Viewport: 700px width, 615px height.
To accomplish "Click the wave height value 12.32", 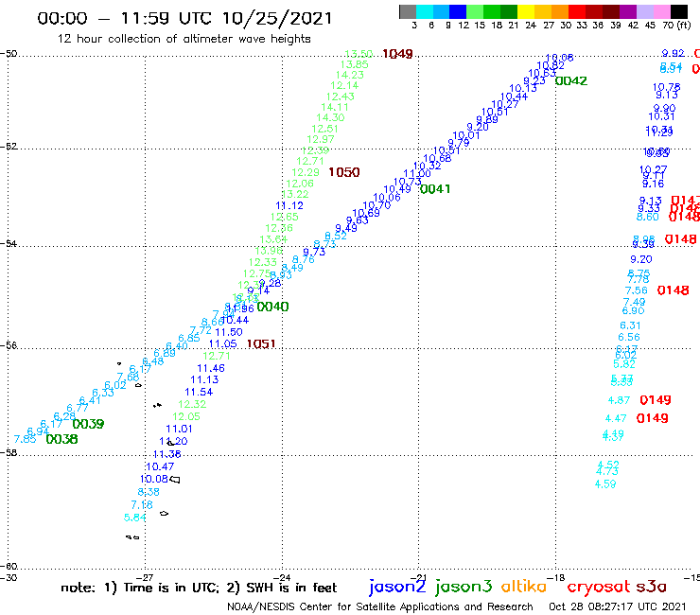I will [192, 404].
